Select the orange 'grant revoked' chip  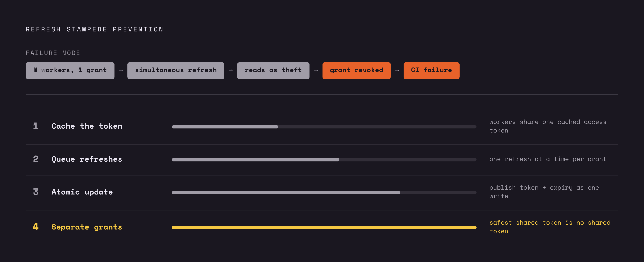(x=357, y=71)
